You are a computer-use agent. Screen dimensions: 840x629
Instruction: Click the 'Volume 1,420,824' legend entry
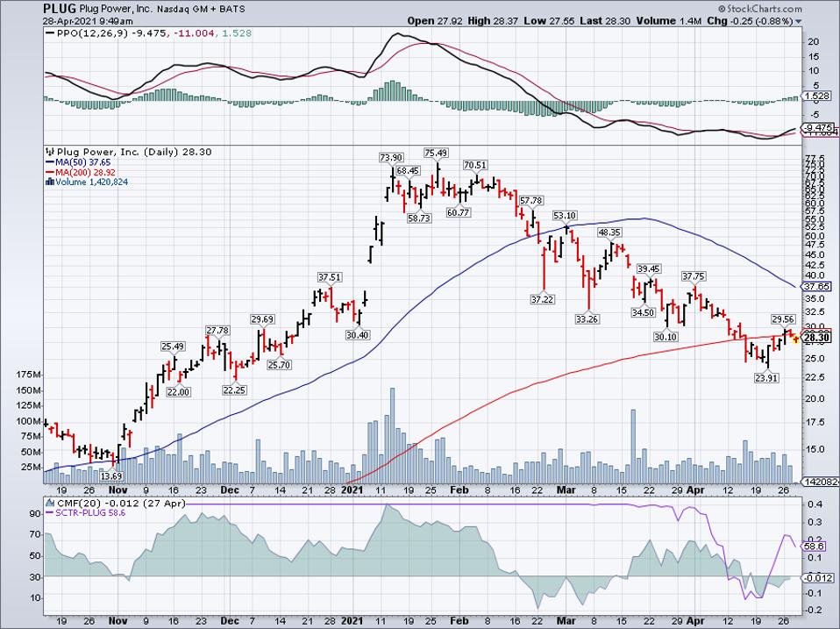click(92, 182)
